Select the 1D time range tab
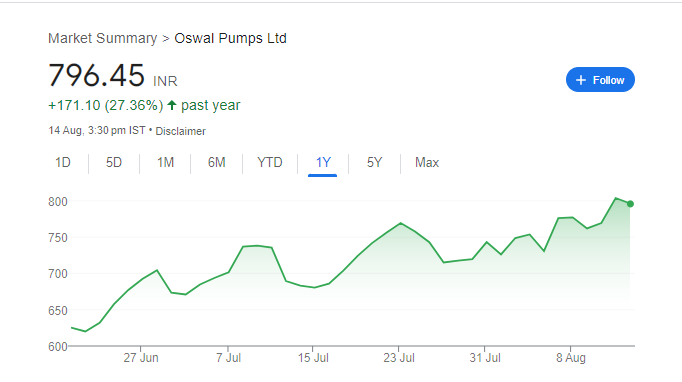682x382 pixels. 63,162
